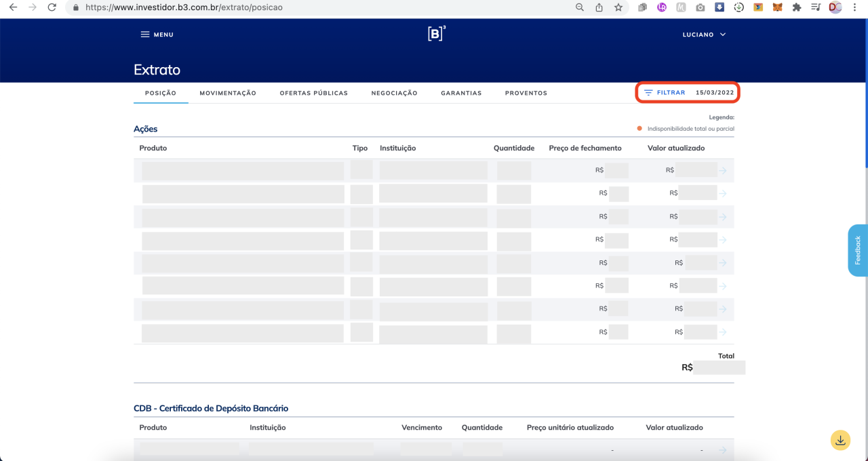The image size is (868, 461).
Task: Open the MetaMask extension icon
Action: [777, 7]
